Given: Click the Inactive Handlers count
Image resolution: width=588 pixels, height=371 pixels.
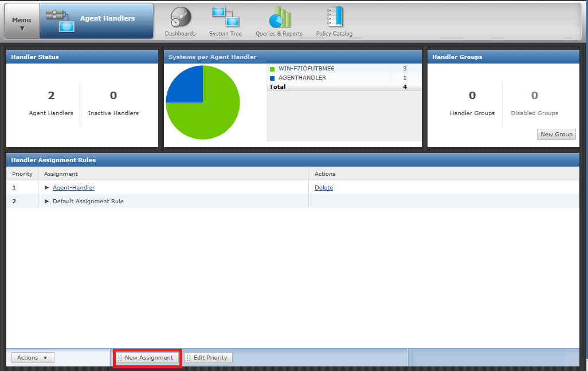Looking at the screenshot, I should pyautogui.click(x=113, y=96).
